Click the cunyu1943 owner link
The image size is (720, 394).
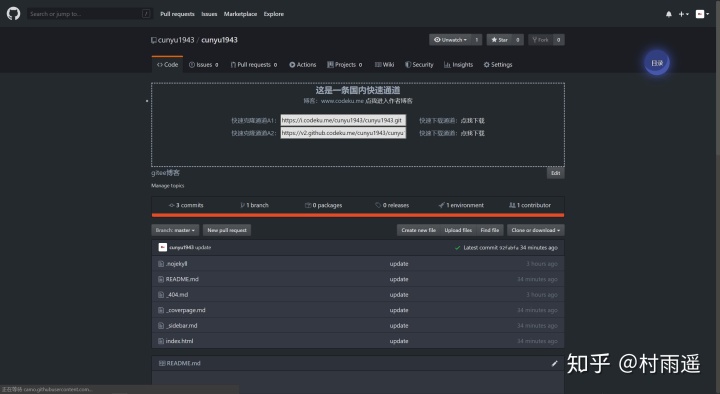click(x=176, y=40)
